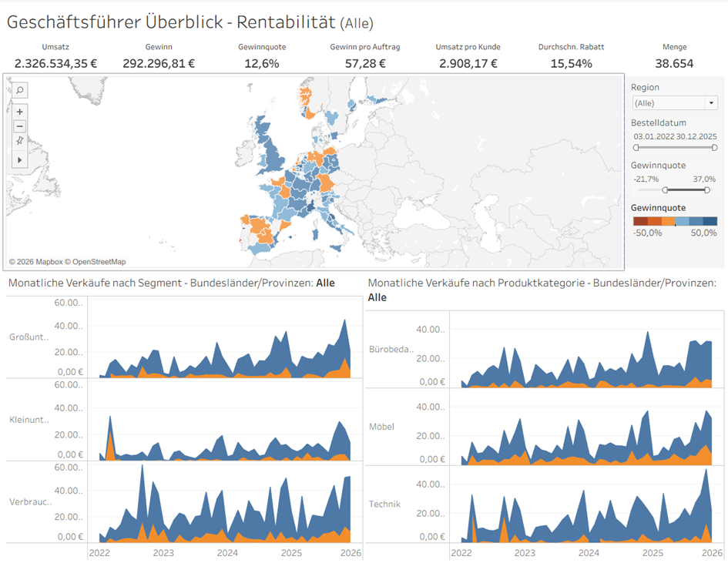The height and width of the screenshot is (563, 728).
Task: Click the darkest orange swatch in Gewinnquote legend
Action: pos(639,222)
